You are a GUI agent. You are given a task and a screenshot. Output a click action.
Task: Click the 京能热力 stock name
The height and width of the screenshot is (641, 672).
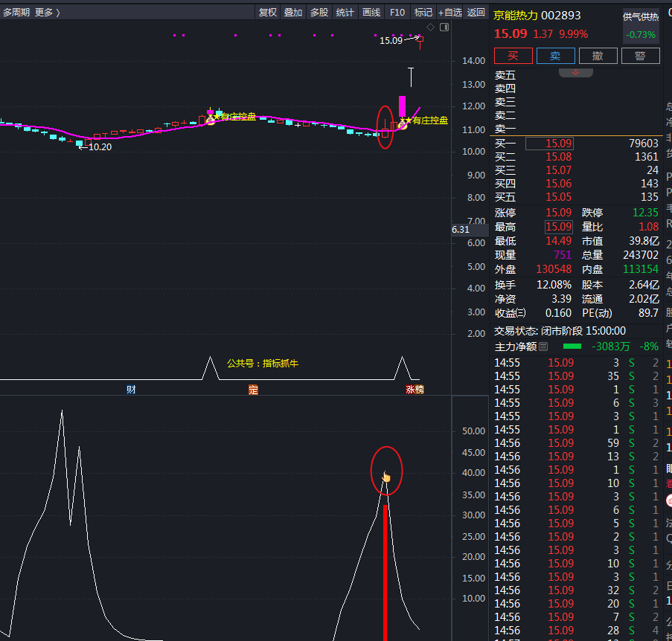point(516,16)
